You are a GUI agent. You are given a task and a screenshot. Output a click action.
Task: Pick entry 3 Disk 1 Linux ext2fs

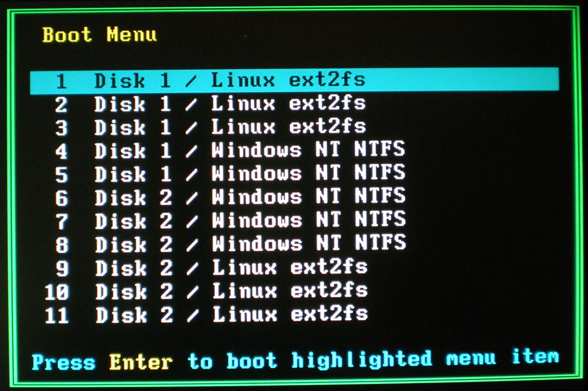coord(210,128)
